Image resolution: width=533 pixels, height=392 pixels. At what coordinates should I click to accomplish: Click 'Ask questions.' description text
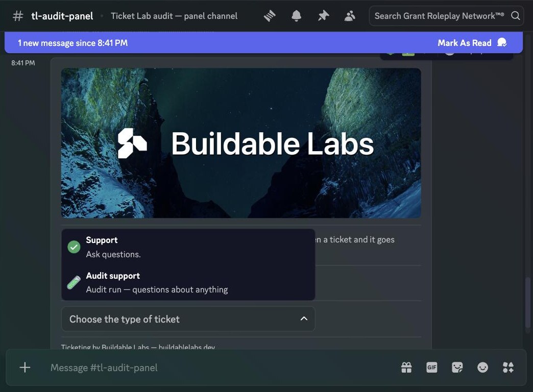113,254
